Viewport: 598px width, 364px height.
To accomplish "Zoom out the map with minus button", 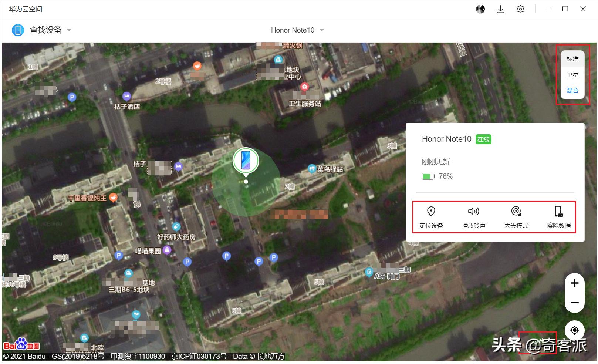I will [574, 303].
